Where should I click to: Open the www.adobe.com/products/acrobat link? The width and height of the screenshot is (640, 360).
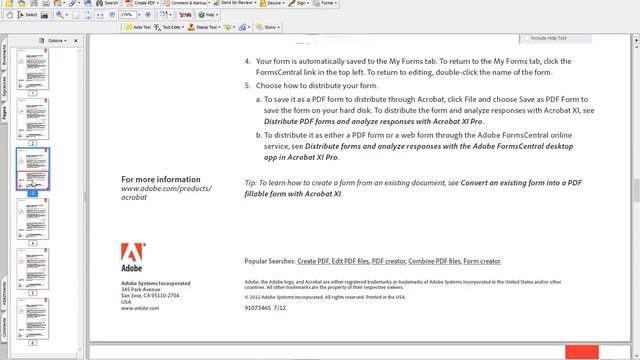tap(166, 193)
